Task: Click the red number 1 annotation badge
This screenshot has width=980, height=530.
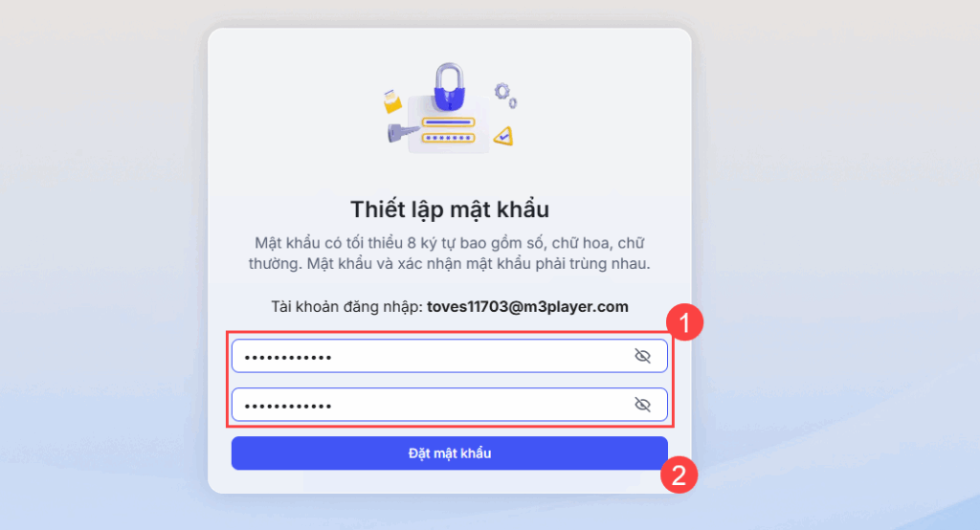Action: (x=684, y=322)
